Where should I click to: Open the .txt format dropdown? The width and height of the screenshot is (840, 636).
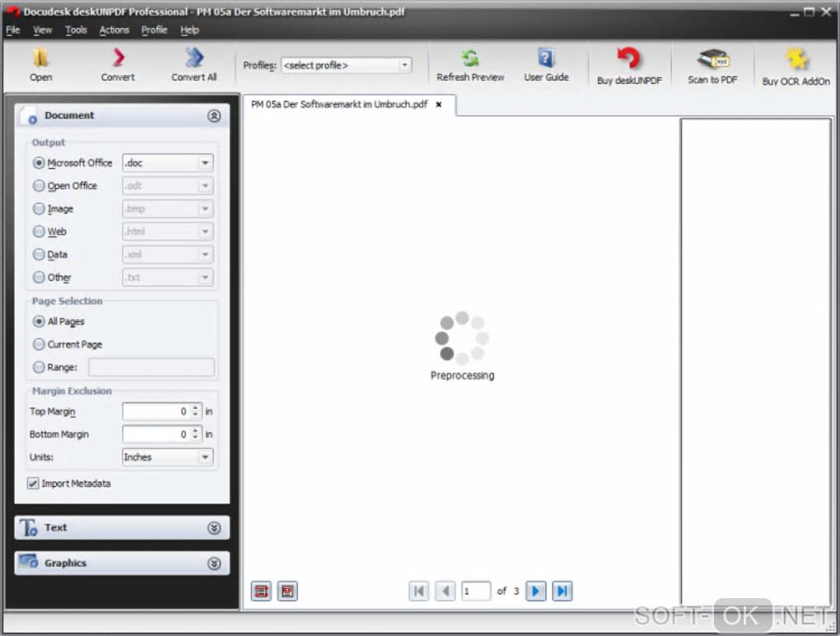coord(168,277)
